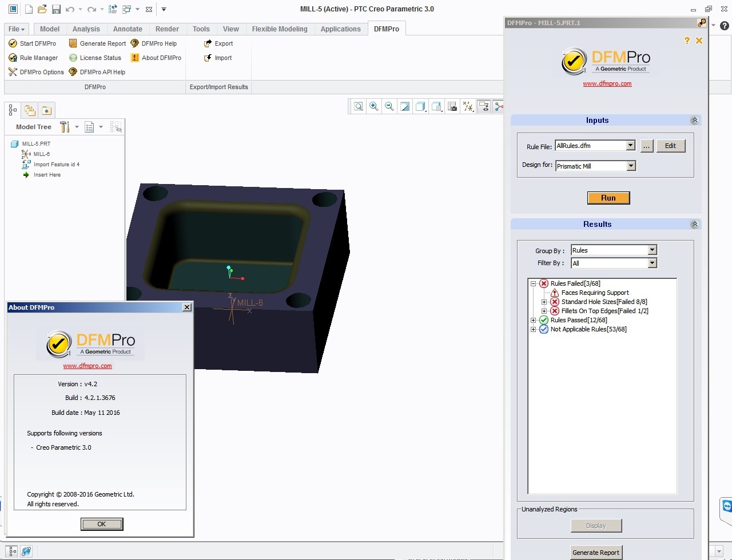The width and height of the screenshot is (732, 560).
Task: Open the Design for dropdown
Action: [631, 166]
